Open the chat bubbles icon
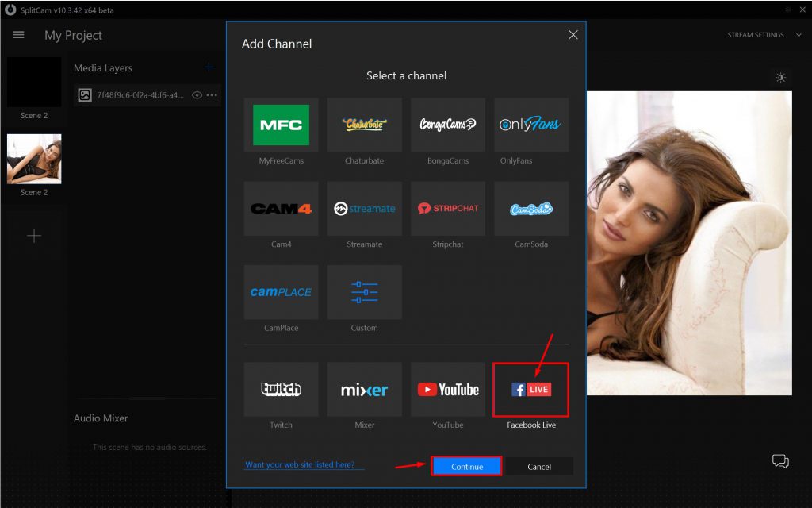 (780, 461)
